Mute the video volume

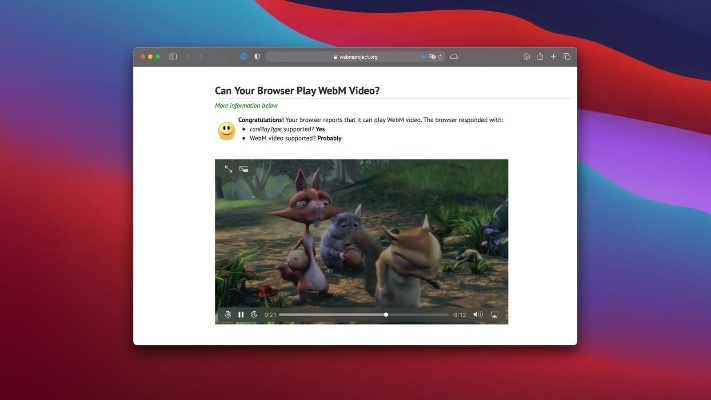[478, 315]
